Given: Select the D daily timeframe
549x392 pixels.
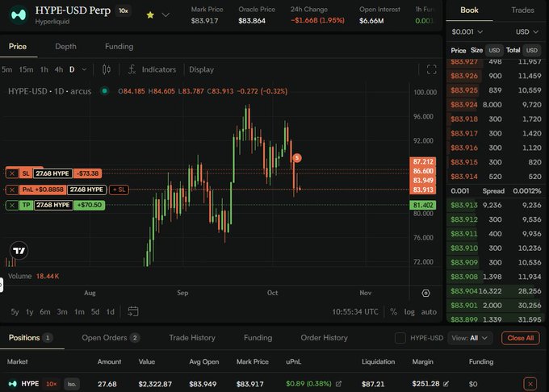Looking at the screenshot, I should [x=72, y=69].
